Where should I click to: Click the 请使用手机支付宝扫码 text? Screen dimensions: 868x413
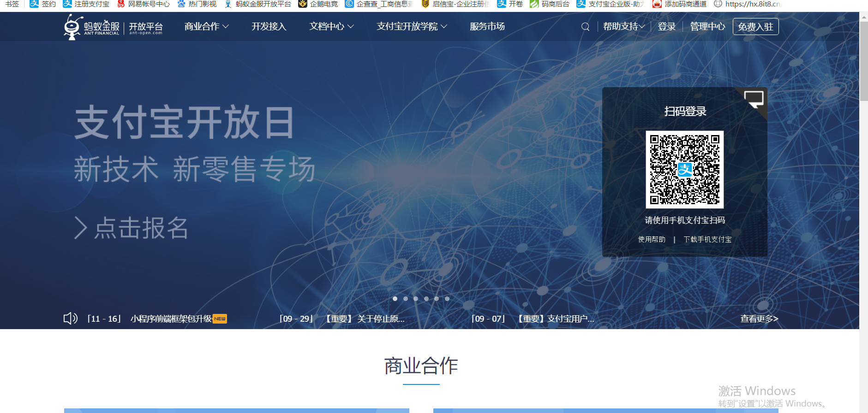[685, 220]
